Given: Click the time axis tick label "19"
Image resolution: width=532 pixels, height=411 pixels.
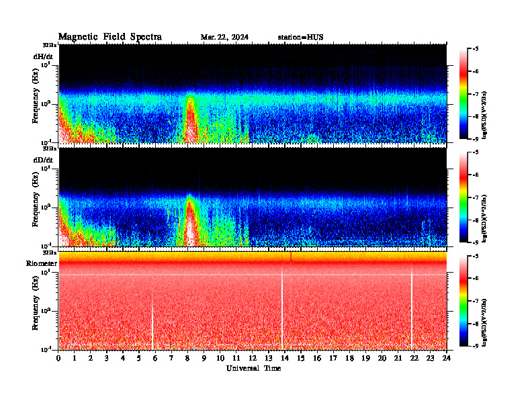Looking at the screenshot, I should (x=365, y=358).
